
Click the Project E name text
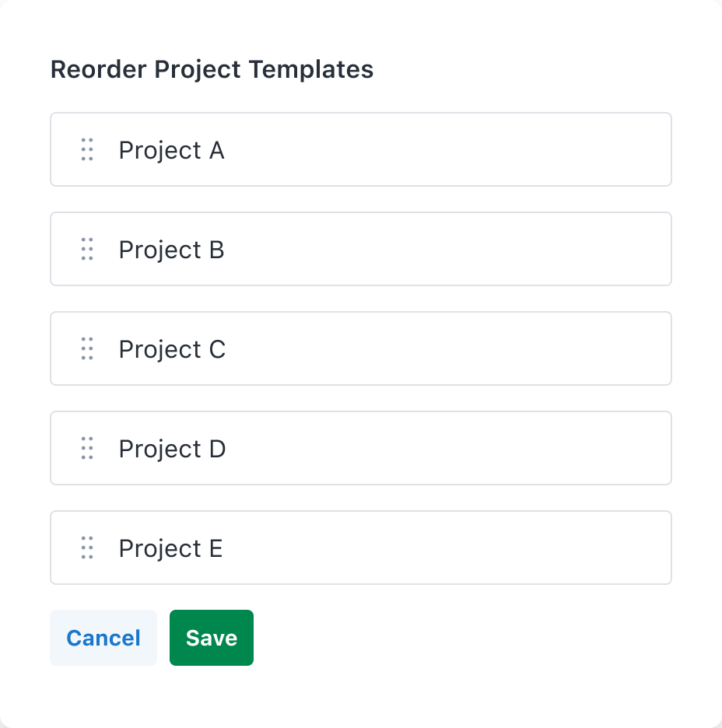(x=170, y=548)
